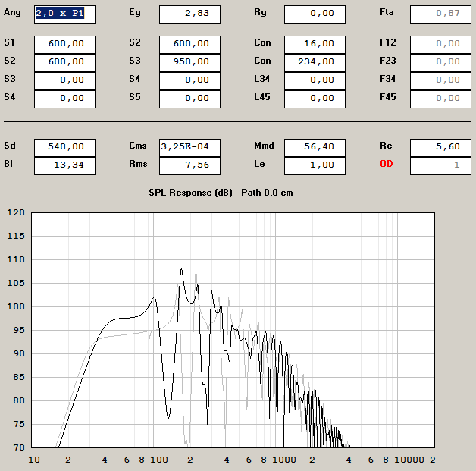
Task: Click the Mmd label
Action: [264, 146]
